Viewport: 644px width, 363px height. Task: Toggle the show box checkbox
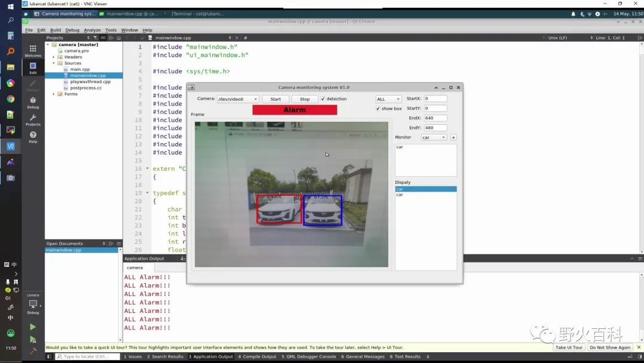tap(378, 109)
